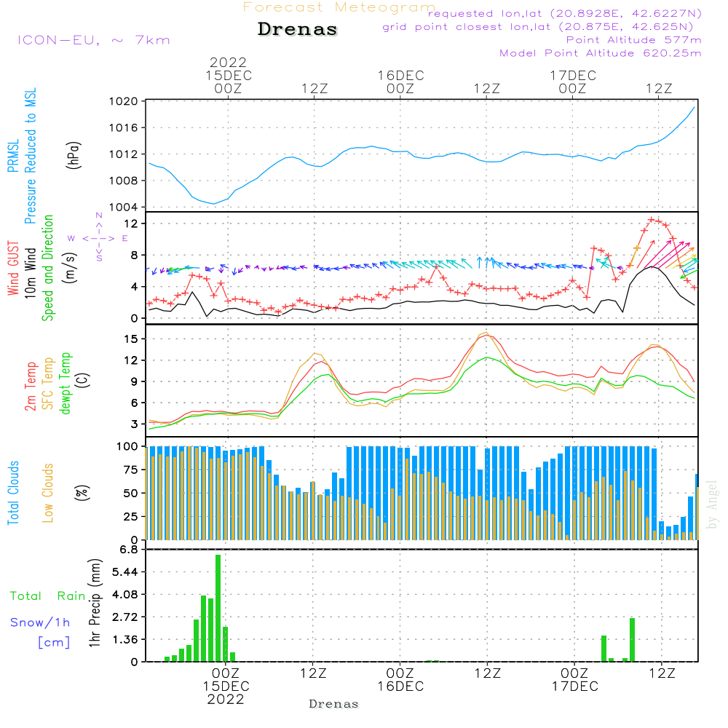Click the Model Point Altitude 620.25m text
Viewport: 728px width, 728px height.
pyautogui.click(x=601, y=53)
